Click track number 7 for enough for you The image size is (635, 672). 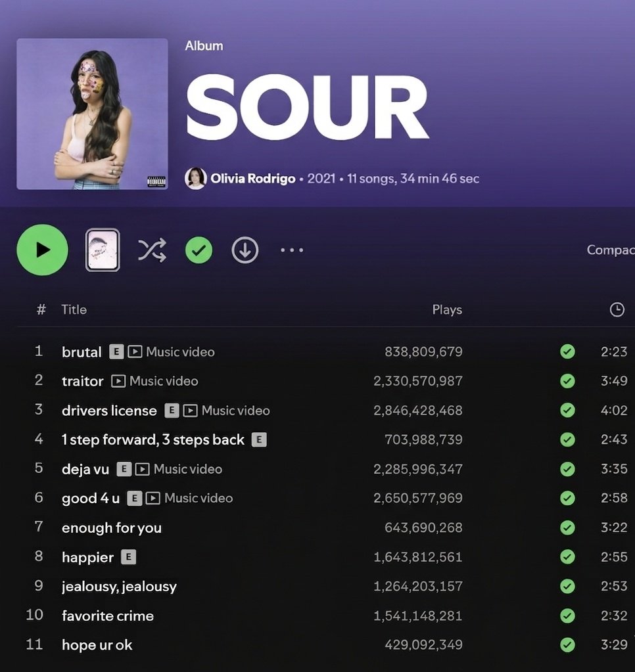coord(39,526)
